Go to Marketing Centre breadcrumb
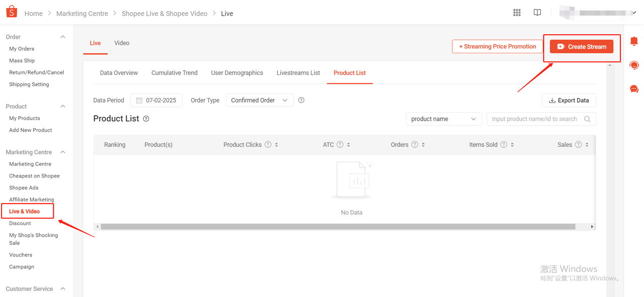644x297 pixels. click(x=82, y=14)
